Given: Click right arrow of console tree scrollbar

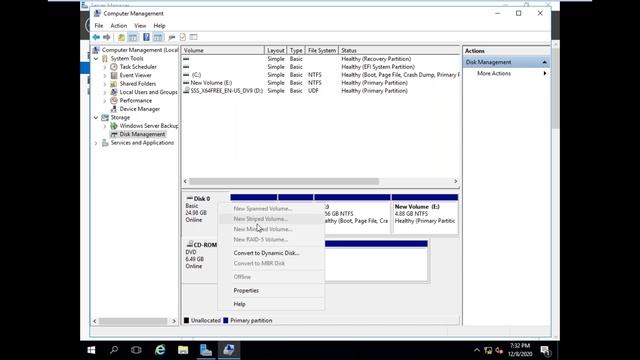Looking at the screenshot, I should (174, 321).
